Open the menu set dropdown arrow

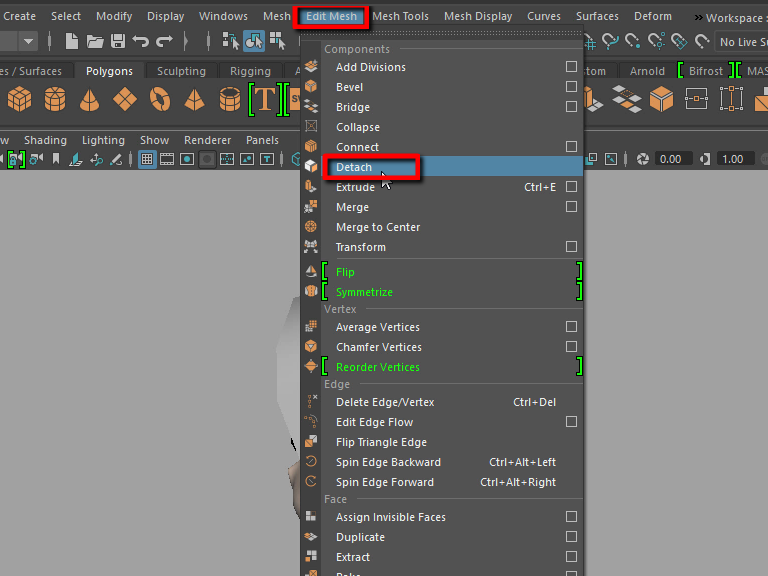28,41
